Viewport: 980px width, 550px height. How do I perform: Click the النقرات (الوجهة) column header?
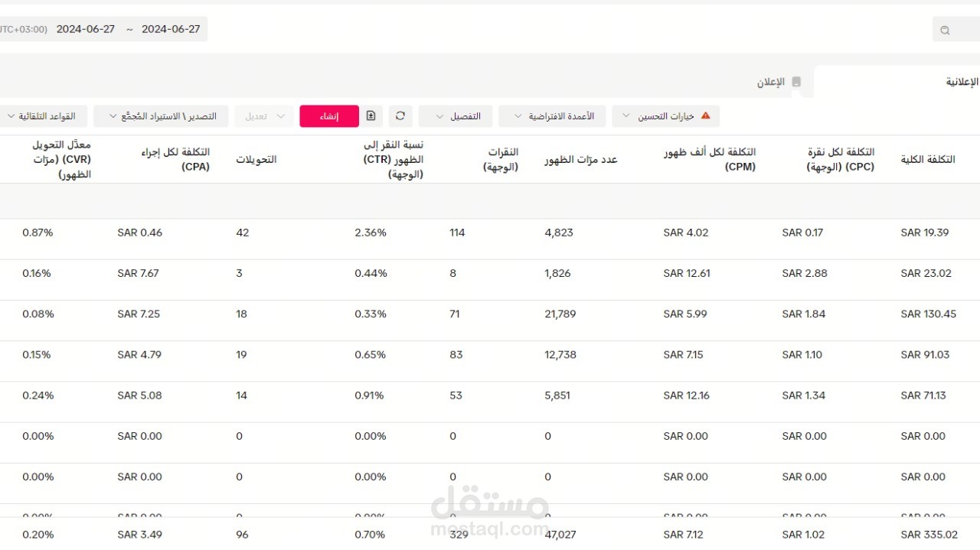(x=501, y=159)
